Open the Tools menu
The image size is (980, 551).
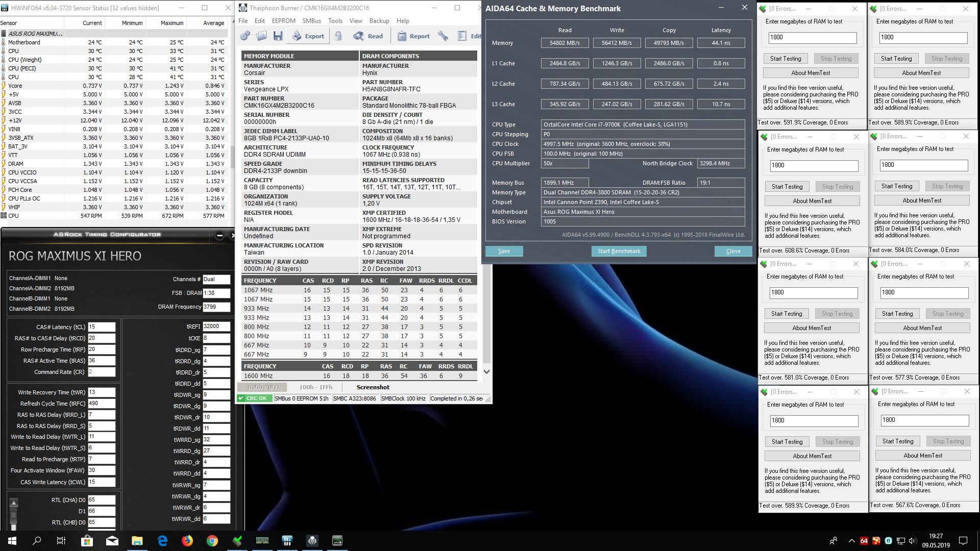(x=335, y=21)
